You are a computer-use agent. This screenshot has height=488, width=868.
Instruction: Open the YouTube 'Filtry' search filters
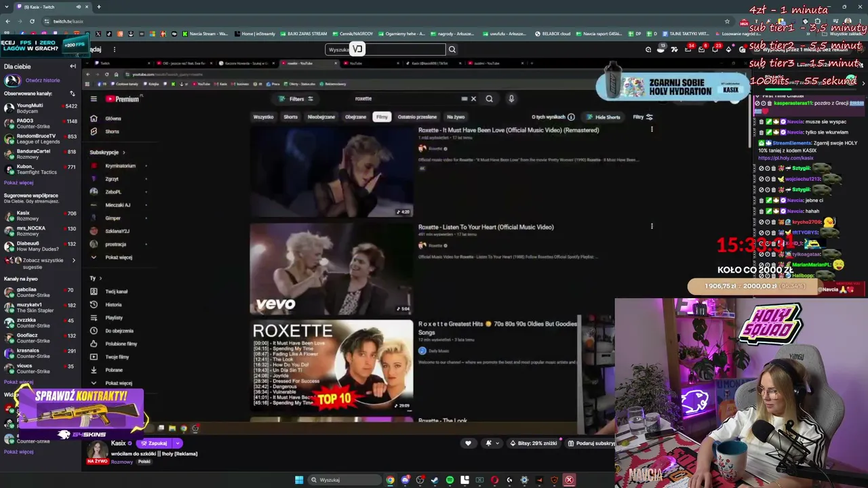point(643,117)
